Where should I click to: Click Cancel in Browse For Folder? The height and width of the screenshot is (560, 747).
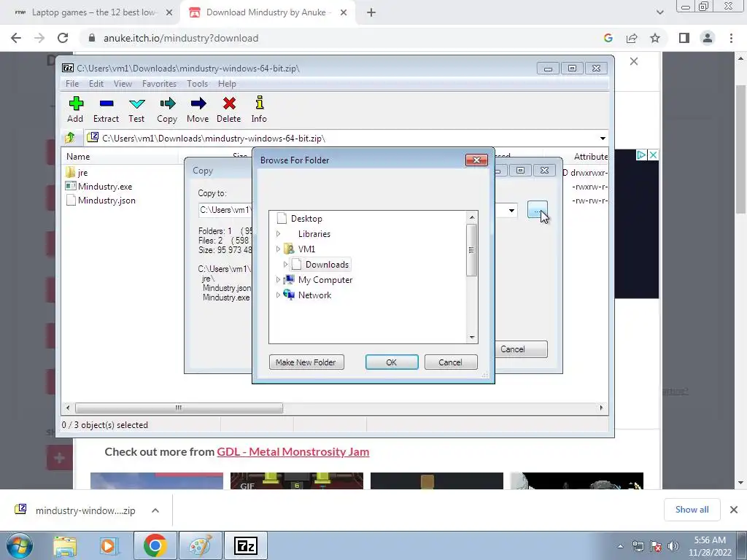450,362
